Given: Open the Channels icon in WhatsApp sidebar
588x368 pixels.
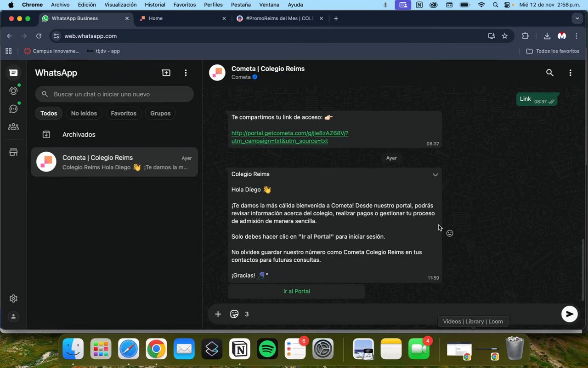Looking at the screenshot, I should 13,109.
